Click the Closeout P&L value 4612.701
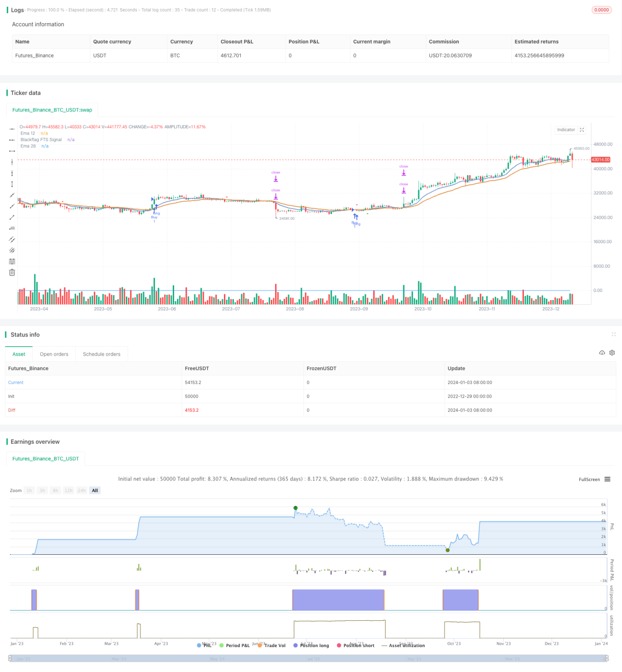Viewport: 622px width, 672px height. pos(231,56)
